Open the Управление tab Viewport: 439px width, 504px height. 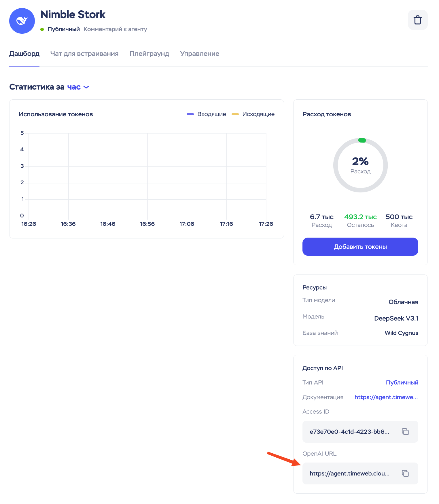point(200,54)
